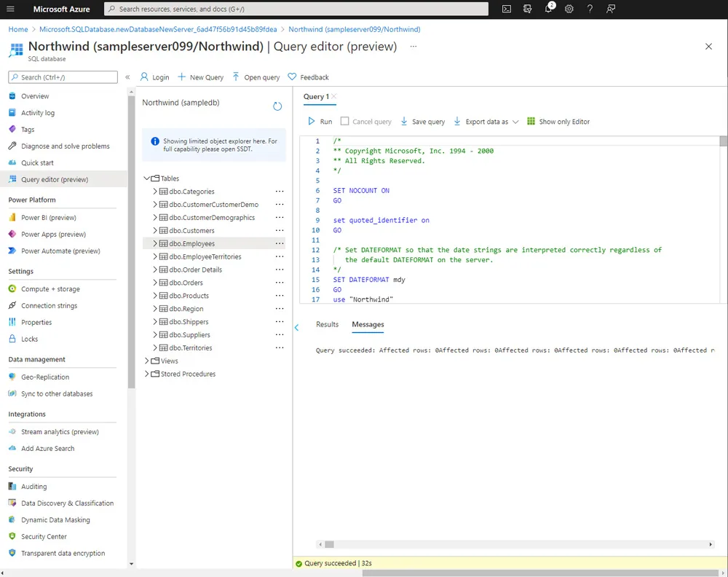The width and height of the screenshot is (728, 577).
Task: Open the Help question mark icon
Action: 590,9
